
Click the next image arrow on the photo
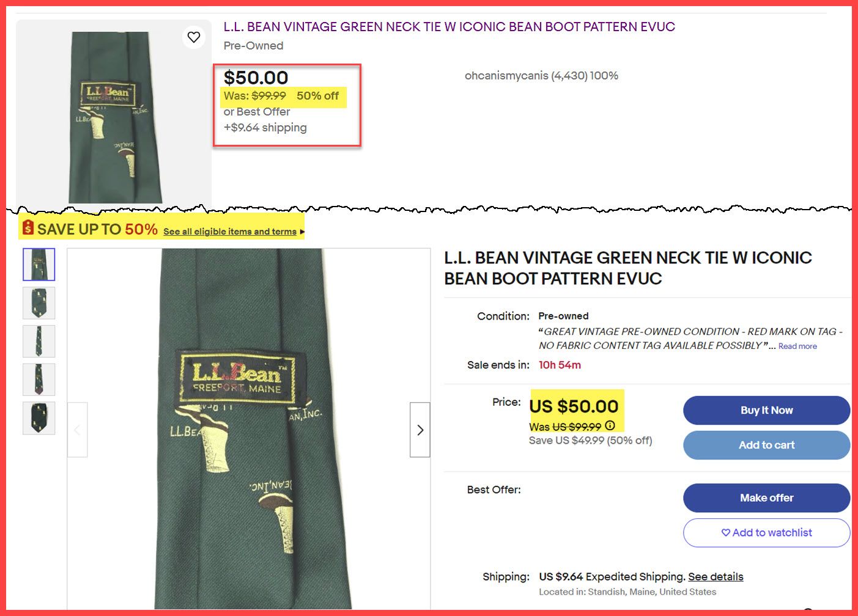point(420,430)
